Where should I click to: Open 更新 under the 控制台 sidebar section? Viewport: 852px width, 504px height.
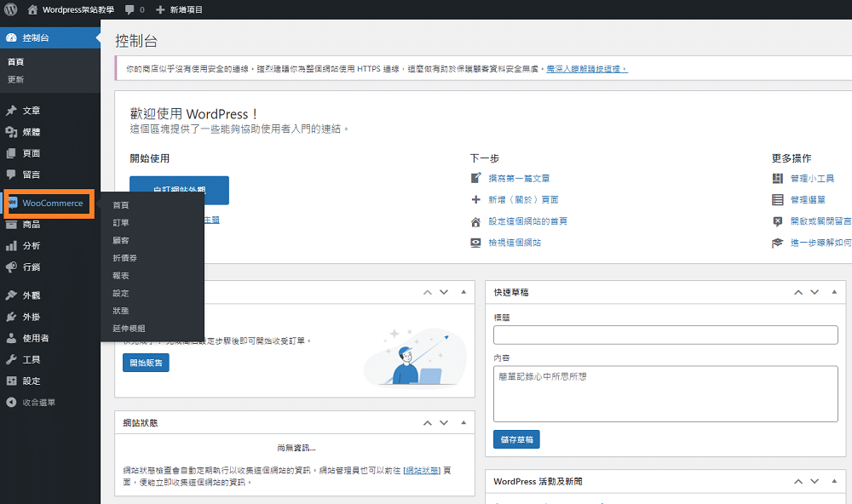coord(15,79)
